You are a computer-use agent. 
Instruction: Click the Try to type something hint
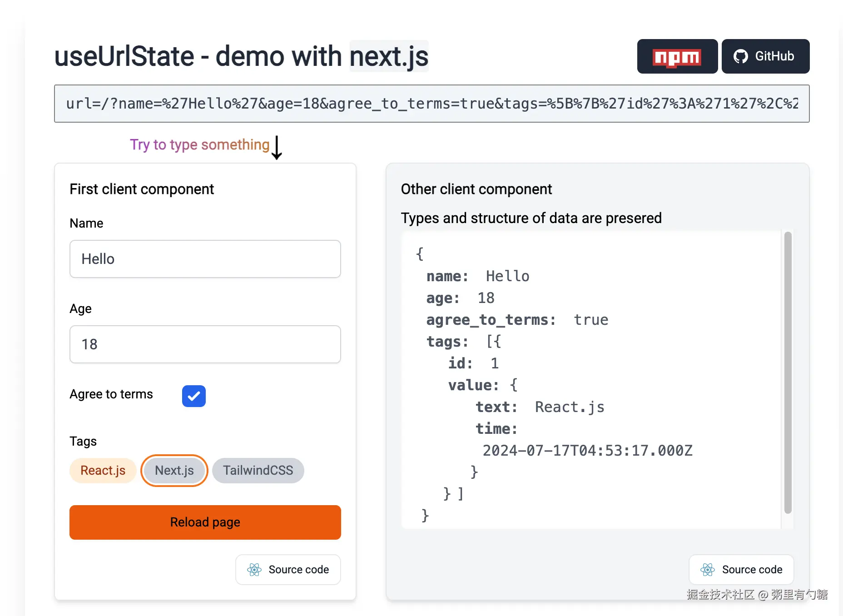[x=200, y=144]
